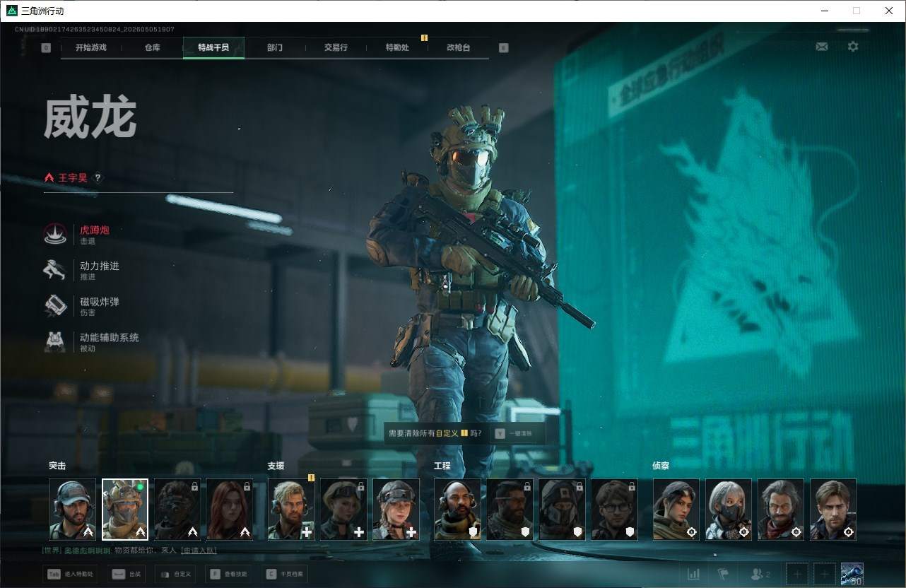Click the question mark beside 王宇昊
The height and width of the screenshot is (588, 906).
pyautogui.click(x=98, y=178)
